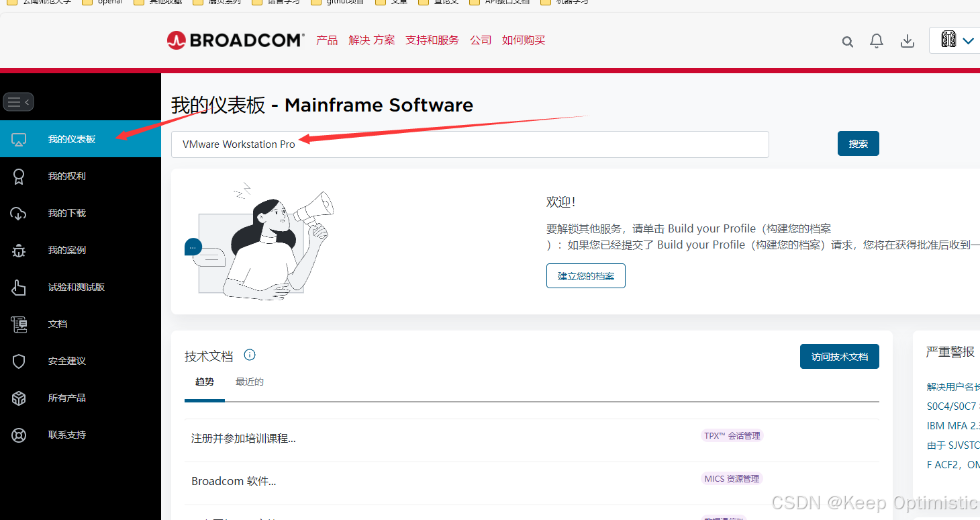The width and height of the screenshot is (980, 520).
Task: Open the 注册并参加培训课程... article
Action: [244, 439]
